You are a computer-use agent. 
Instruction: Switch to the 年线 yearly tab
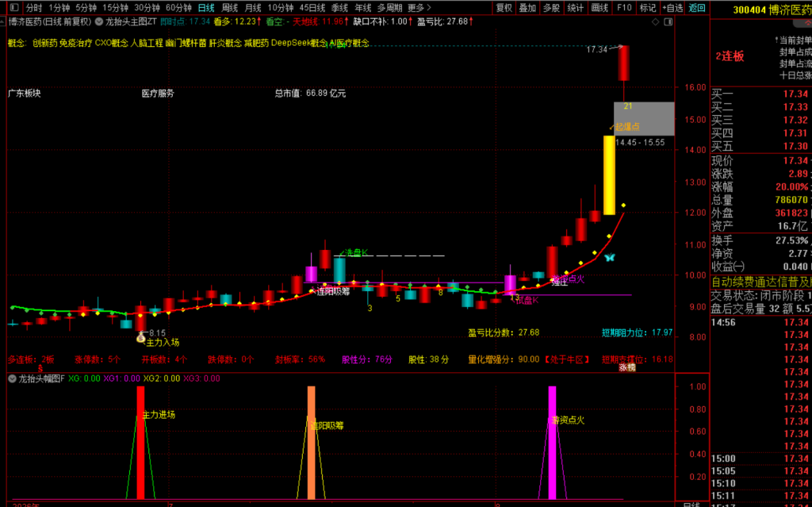[x=363, y=8]
